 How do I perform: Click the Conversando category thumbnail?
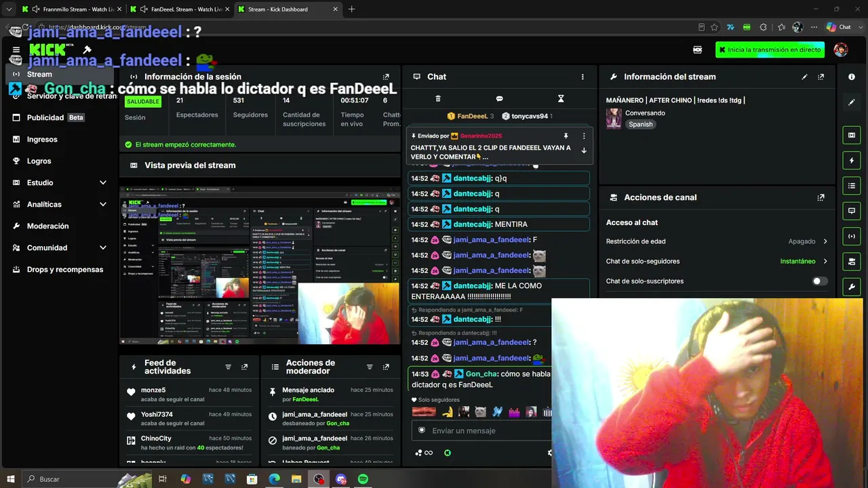pyautogui.click(x=614, y=119)
